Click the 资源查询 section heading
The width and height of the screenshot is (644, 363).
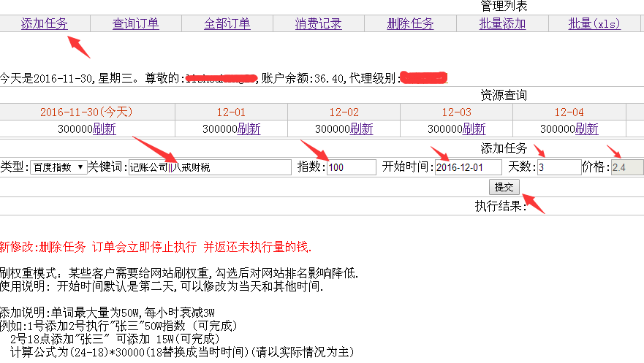[504, 95]
